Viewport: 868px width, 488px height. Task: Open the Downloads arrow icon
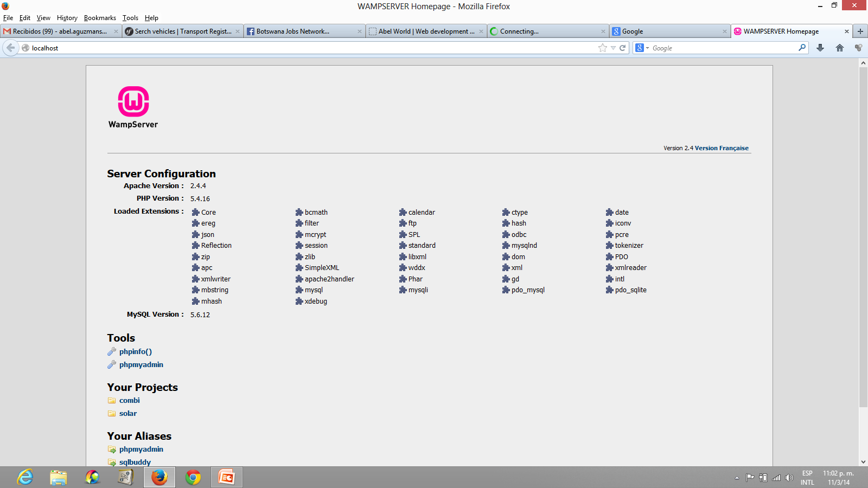pos(820,48)
